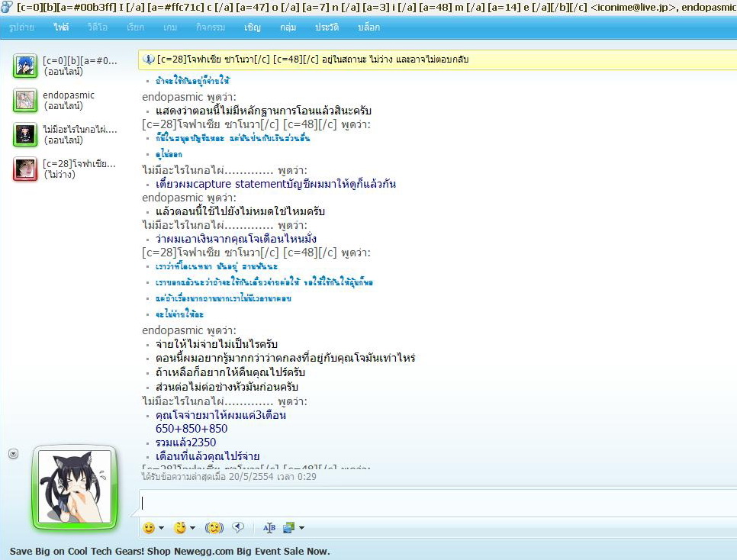Open the ไฟล์ menu

coord(61,27)
